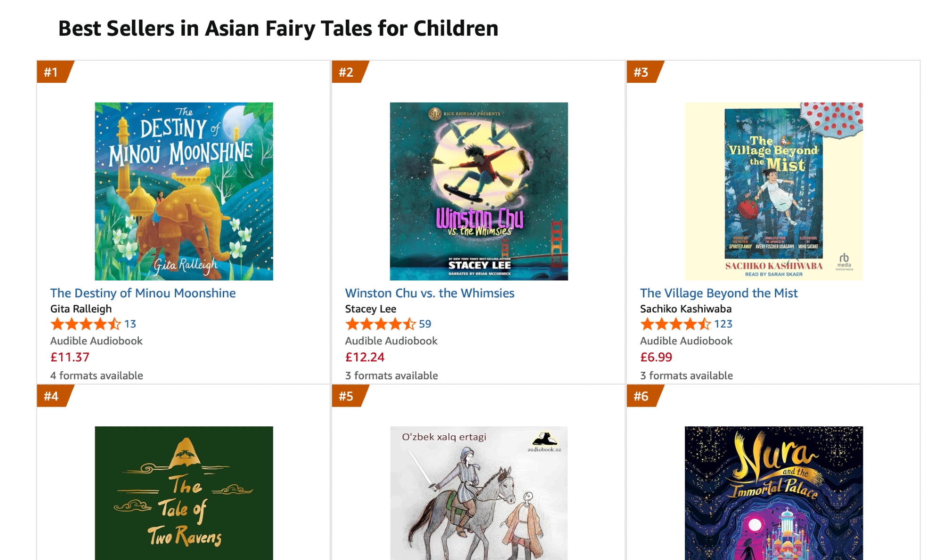Open The Destiny of Minou Moonshine title link
942x560 pixels.
pos(143,293)
